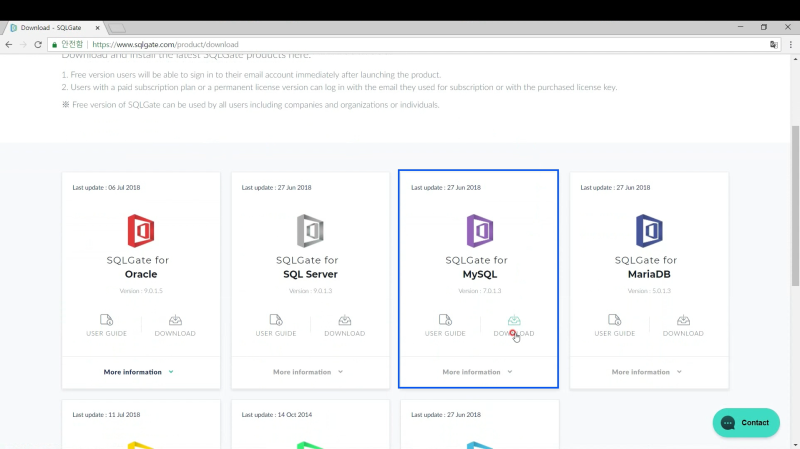Click Oracle 'Version : 9.0.1.5' text

[141, 291]
